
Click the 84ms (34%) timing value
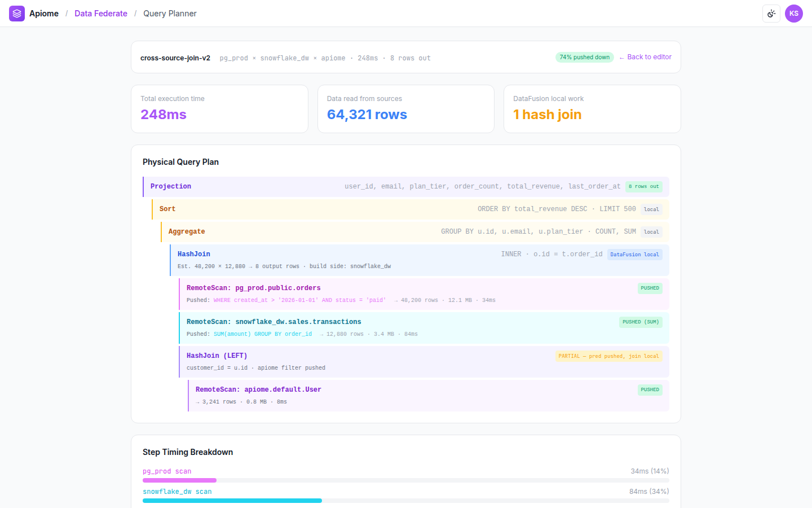coord(649,491)
